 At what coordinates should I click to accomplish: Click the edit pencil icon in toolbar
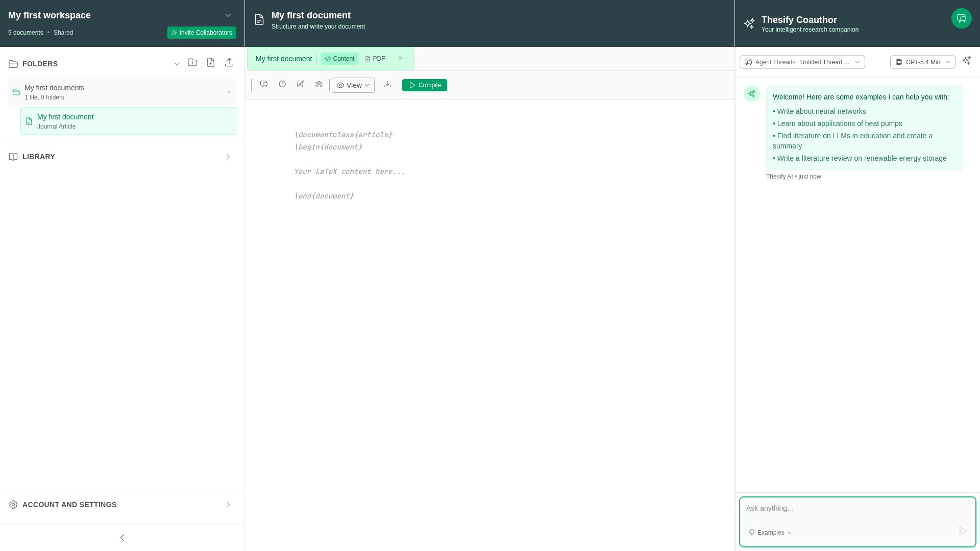pyautogui.click(x=301, y=84)
